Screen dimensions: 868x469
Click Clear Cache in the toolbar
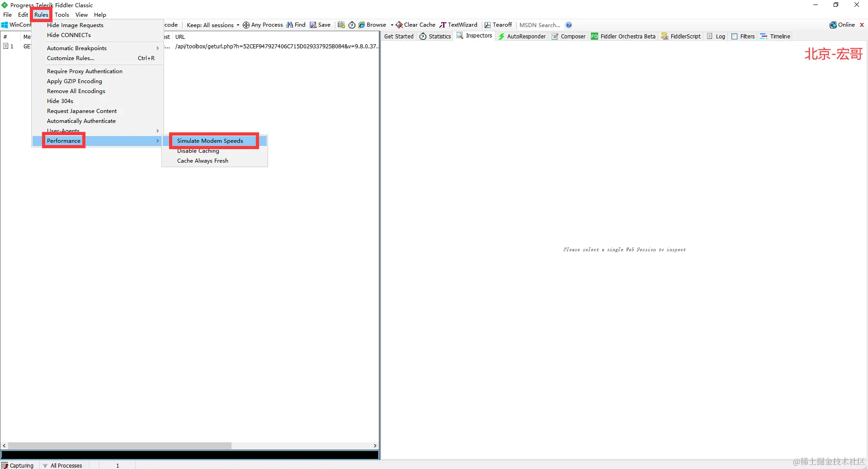click(x=415, y=25)
